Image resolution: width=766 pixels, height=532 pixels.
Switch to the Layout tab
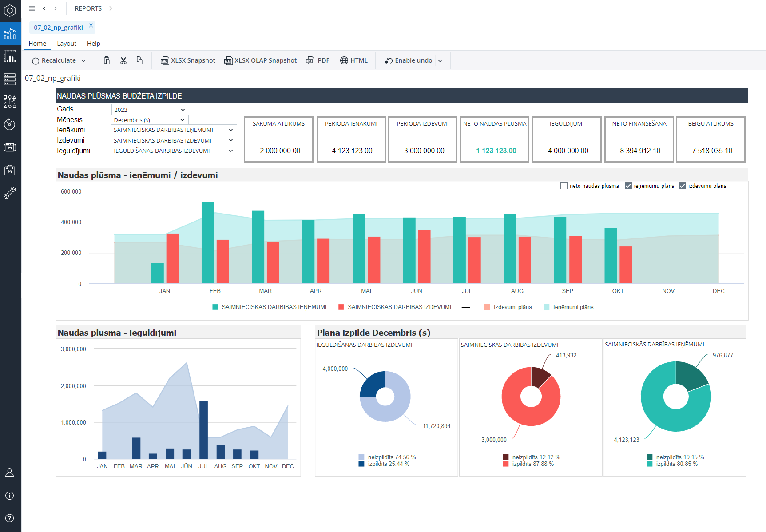pyautogui.click(x=67, y=44)
